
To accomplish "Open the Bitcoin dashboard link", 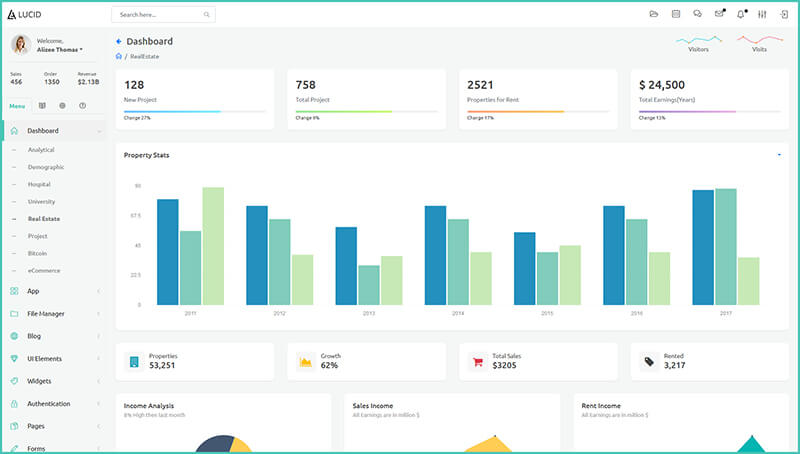I will tap(37, 253).
